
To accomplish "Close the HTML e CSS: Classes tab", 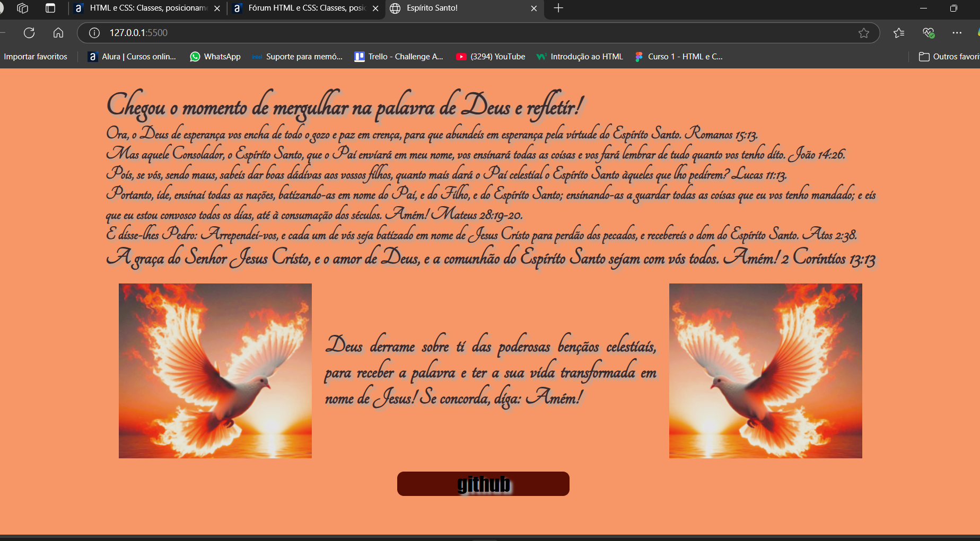I will point(217,8).
